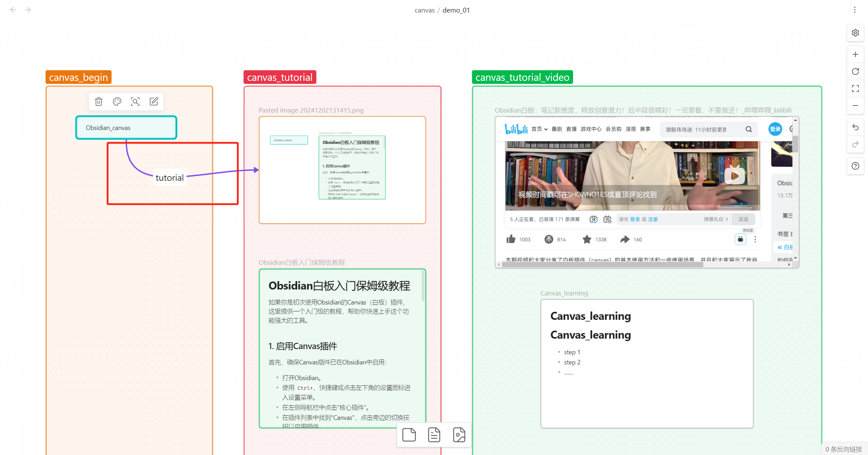Open more options menu at top right
This screenshot has width=868, height=455.
[x=854, y=10]
